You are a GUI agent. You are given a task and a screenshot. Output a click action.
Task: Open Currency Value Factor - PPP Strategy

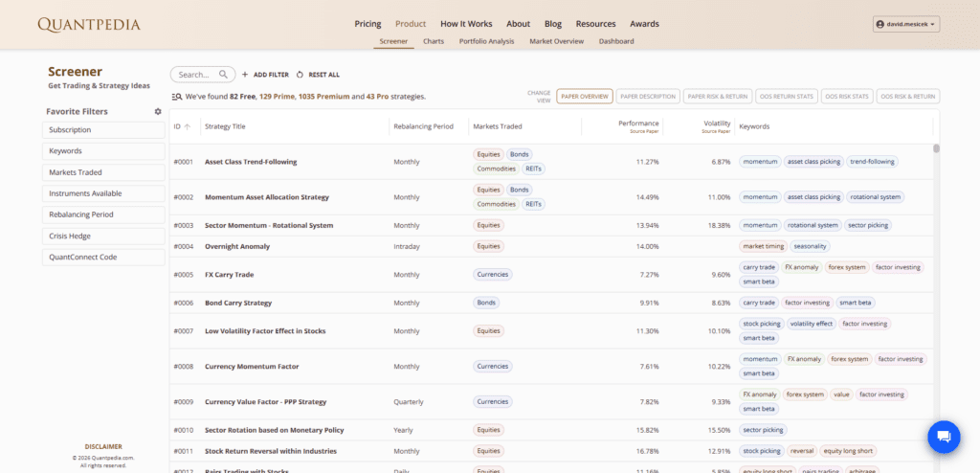point(266,402)
